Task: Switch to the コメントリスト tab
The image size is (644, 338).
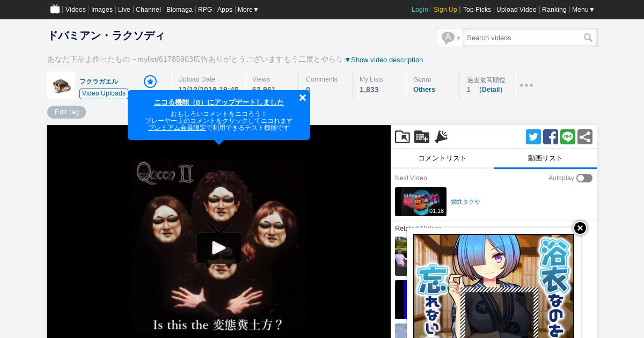Action: 442,158
